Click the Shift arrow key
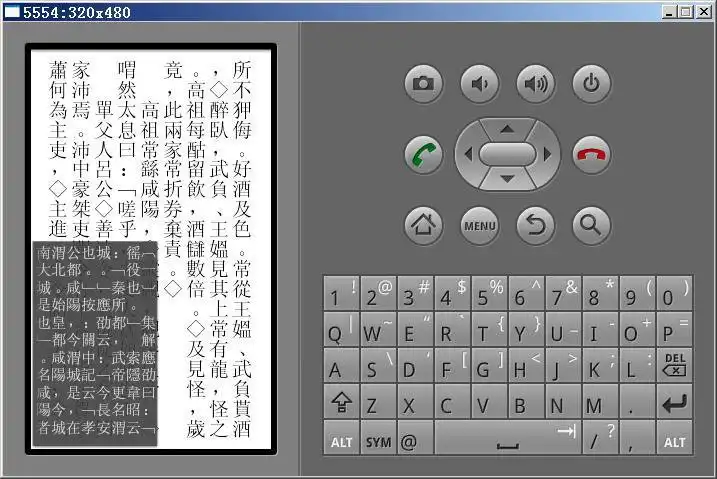The height and width of the screenshot is (479, 717). [342, 402]
